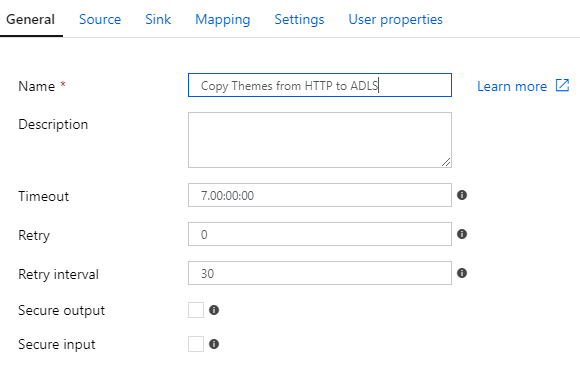This screenshot has width=580, height=365.
Task: Switch to the General tab
Action: point(30,19)
